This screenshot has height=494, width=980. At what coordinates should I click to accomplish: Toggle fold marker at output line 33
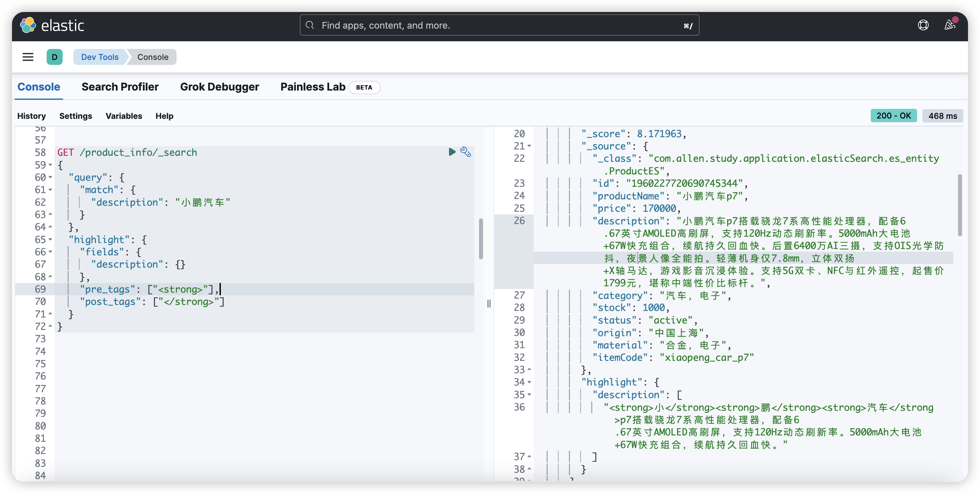529,370
